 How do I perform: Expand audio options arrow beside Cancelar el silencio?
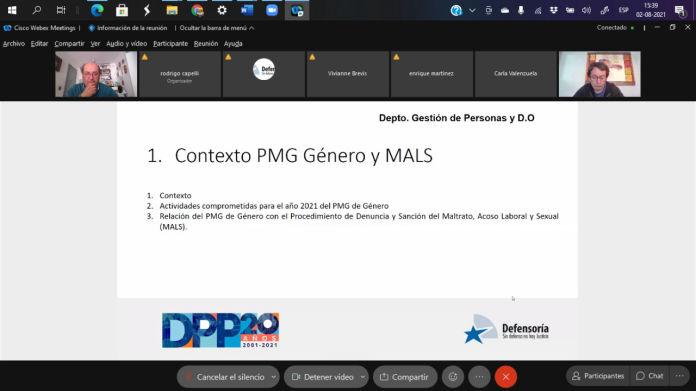[273, 377]
